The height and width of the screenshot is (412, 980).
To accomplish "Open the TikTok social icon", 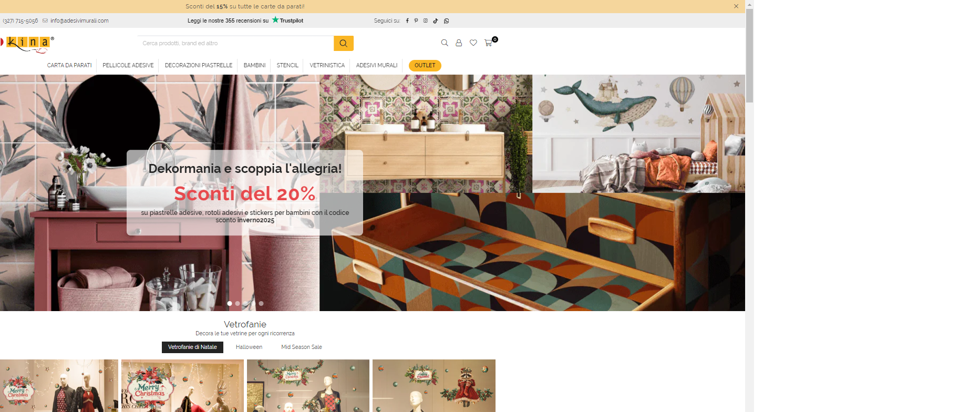I will (x=436, y=21).
